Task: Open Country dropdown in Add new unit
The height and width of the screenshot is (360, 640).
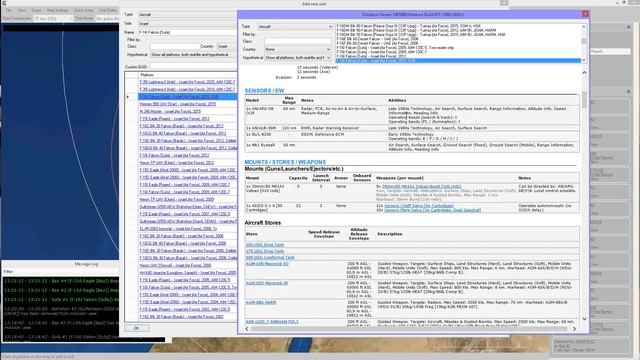Action: [x=227, y=47]
